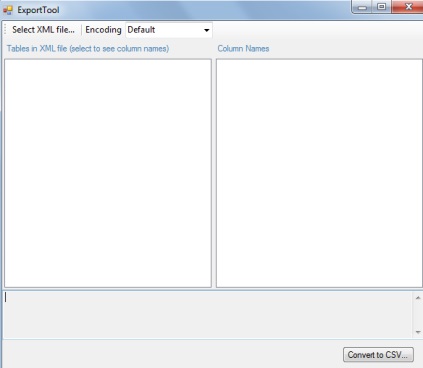Click the log scrollbar up arrow

[418, 298]
